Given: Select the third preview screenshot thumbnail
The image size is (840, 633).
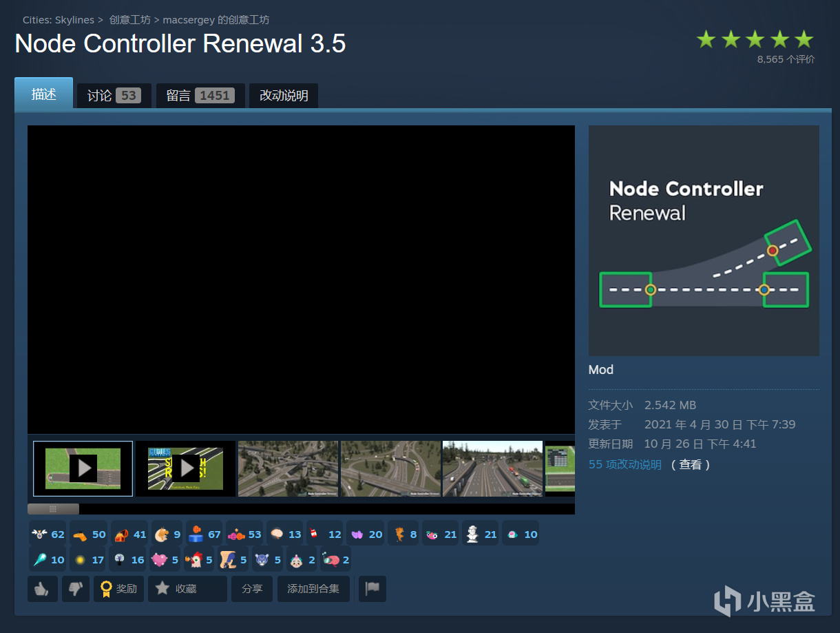Looking at the screenshot, I should click(x=288, y=468).
